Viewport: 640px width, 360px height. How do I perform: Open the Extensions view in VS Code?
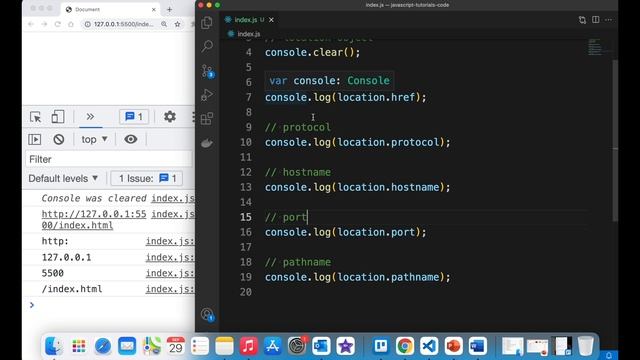(207, 119)
